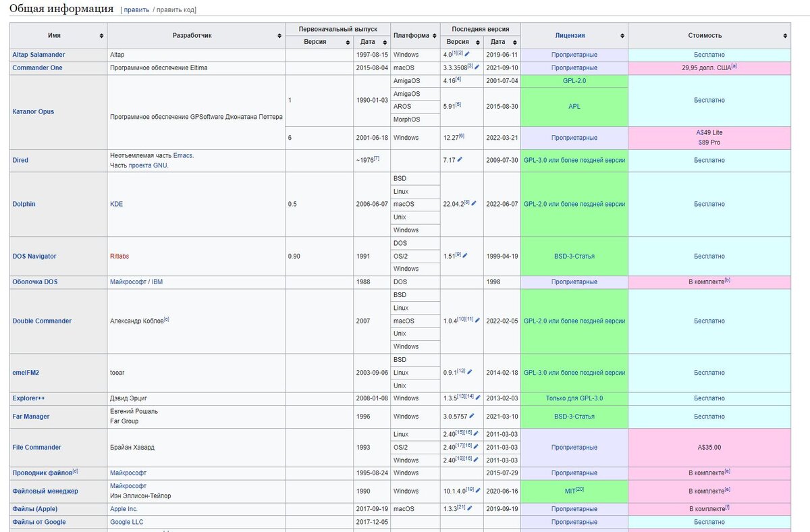Select the Брайан Хавард developer cell
The height and width of the screenshot is (532, 810).
tap(196, 447)
